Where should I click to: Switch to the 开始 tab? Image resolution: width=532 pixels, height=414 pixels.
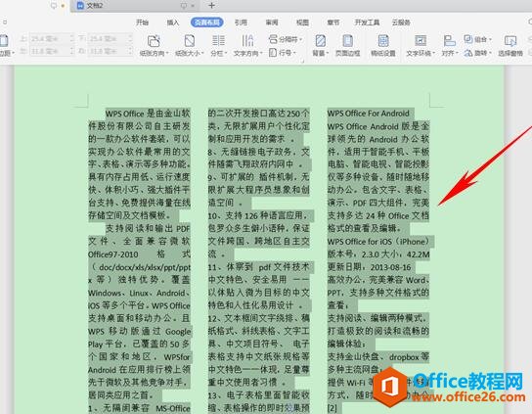[x=142, y=23]
